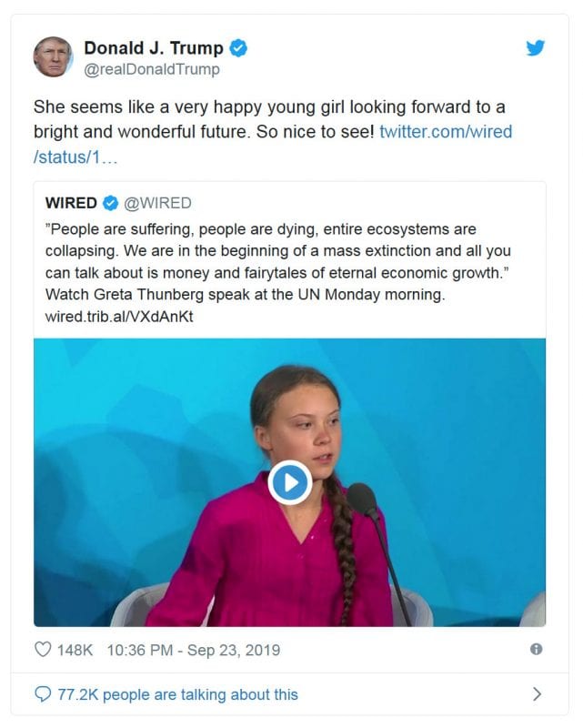The image size is (583, 728).
Task: Click the @WIRED handle in quoted tweet
Action: point(157,203)
